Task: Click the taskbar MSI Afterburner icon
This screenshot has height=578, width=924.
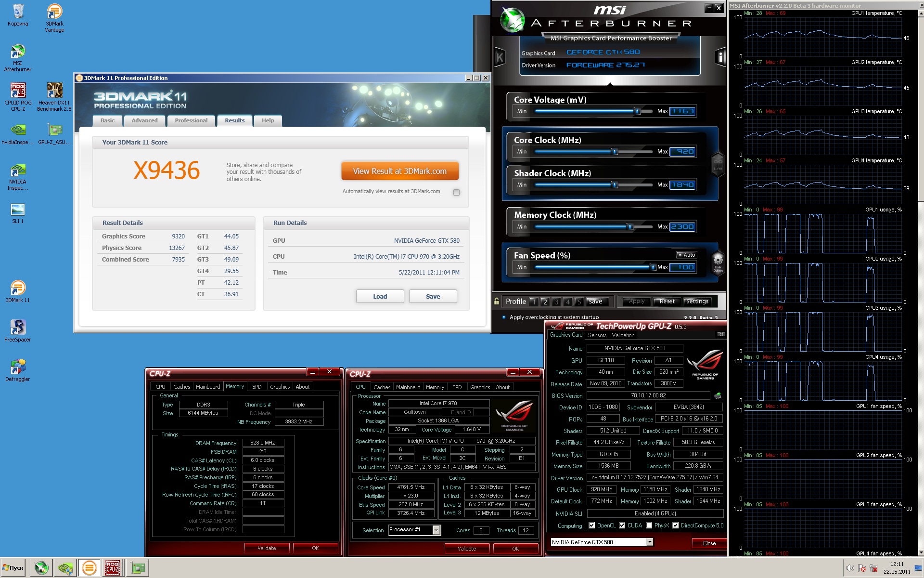Action: 41,568
